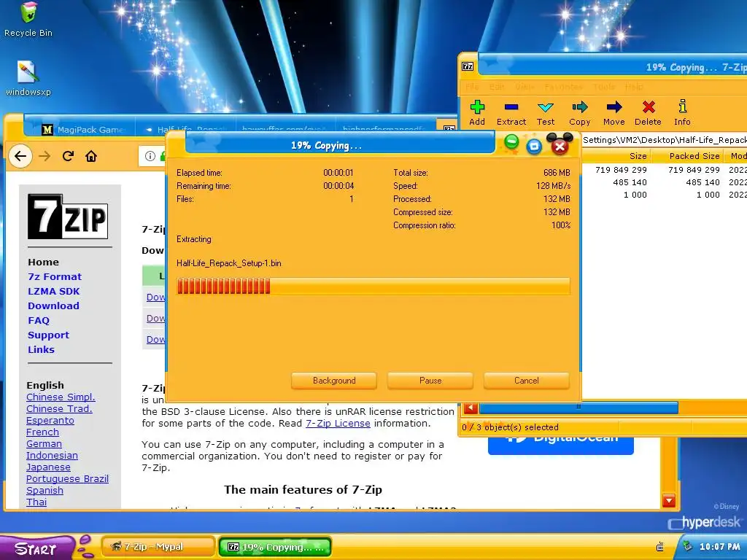Open the Download sidebar link
Screen dimensions: 747x560
53,306
